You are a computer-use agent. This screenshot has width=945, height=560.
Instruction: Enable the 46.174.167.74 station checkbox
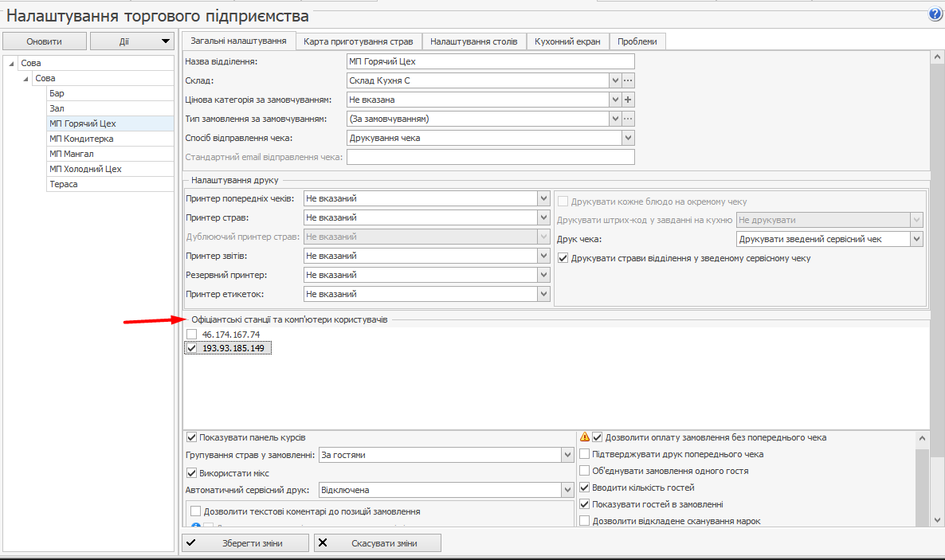(191, 335)
